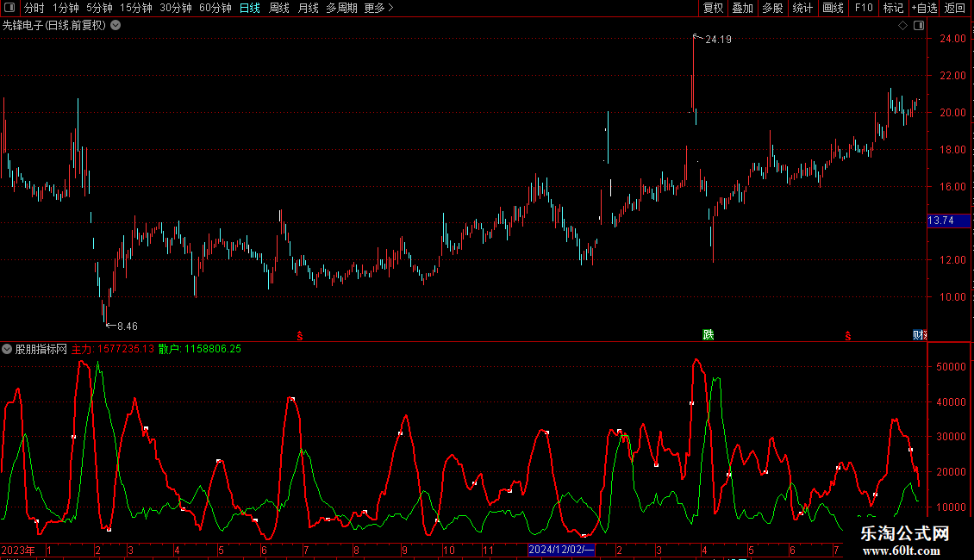Click the 标记 mark button
The height and width of the screenshot is (560, 974).
coord(893,8)
